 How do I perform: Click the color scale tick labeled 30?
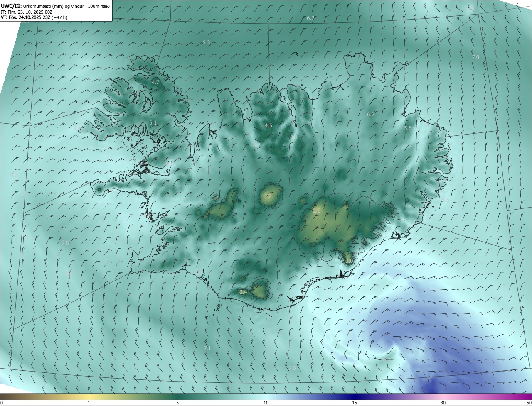(x=443, y=403)
